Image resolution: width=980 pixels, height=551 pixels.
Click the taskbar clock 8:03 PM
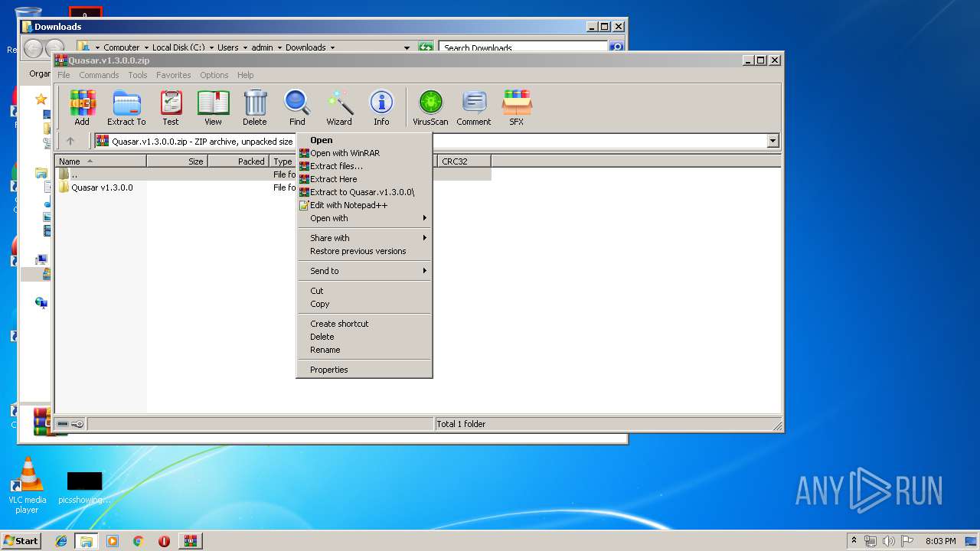click(x=940, y=541)
